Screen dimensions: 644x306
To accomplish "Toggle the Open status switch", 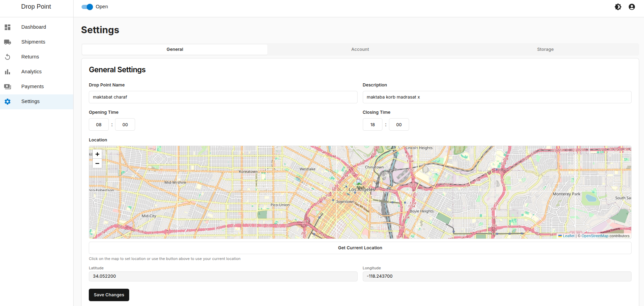I will 87,7.
